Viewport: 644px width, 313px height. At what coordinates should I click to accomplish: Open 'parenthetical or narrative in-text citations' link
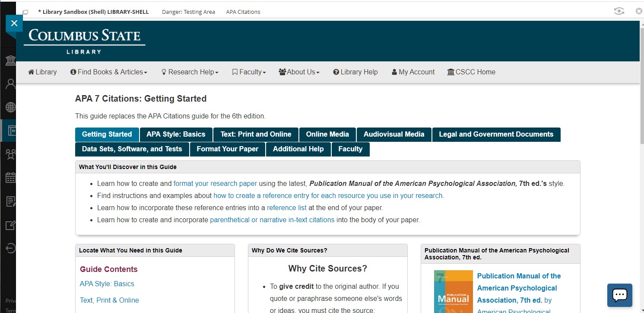pos(272,220)
